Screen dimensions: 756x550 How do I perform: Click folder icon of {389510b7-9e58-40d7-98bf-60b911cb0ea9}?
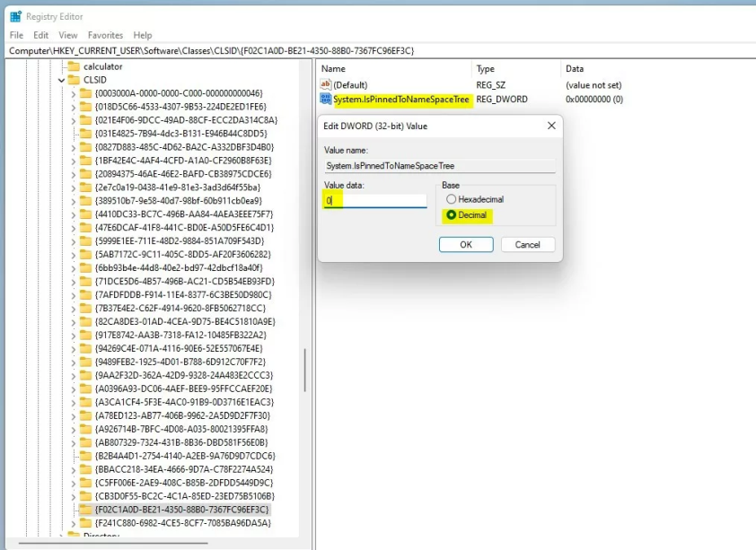click(85, 200)
